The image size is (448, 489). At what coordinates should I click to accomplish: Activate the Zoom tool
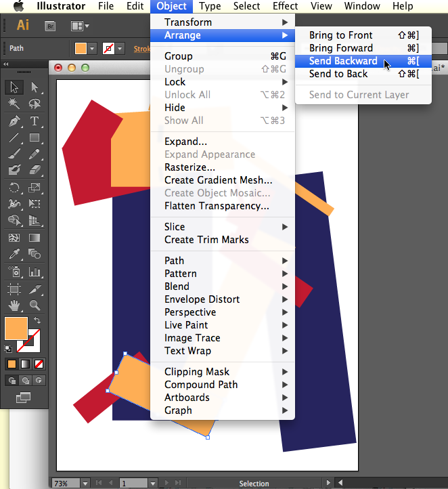click(35, 305)
